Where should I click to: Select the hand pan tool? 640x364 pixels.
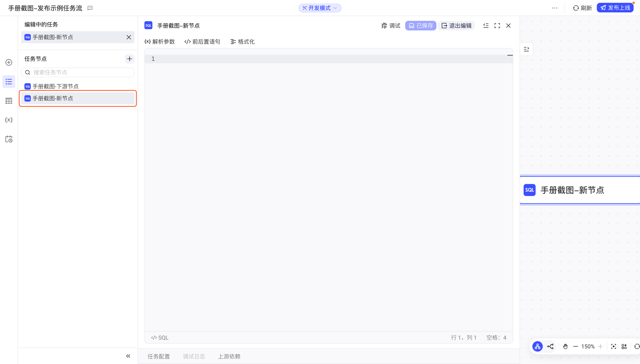click(x=565, y=346)
